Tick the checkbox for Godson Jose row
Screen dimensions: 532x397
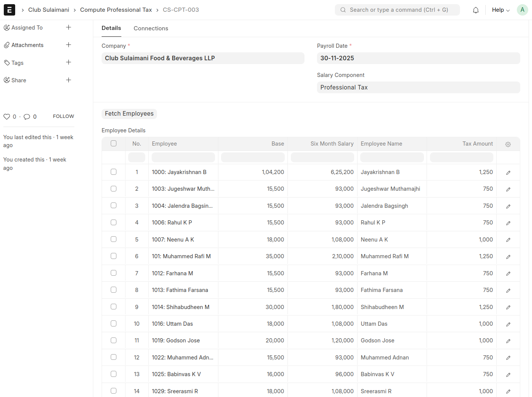coord(113,341)
